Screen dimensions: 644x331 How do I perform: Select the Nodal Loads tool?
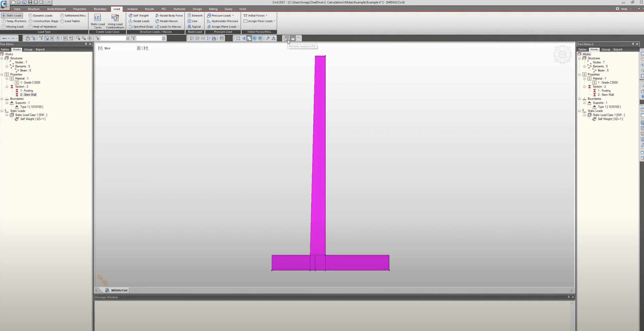pyautogui.click(x=139, y=21)
